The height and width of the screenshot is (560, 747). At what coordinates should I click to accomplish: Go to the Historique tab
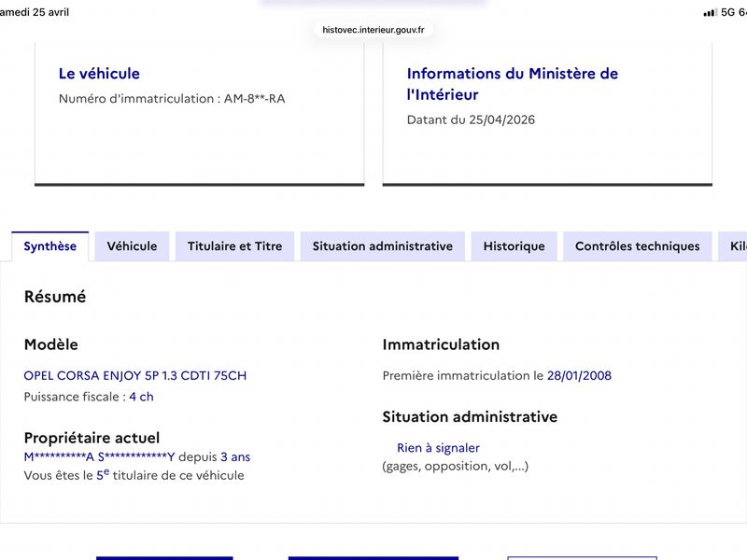tap(514, 246)
